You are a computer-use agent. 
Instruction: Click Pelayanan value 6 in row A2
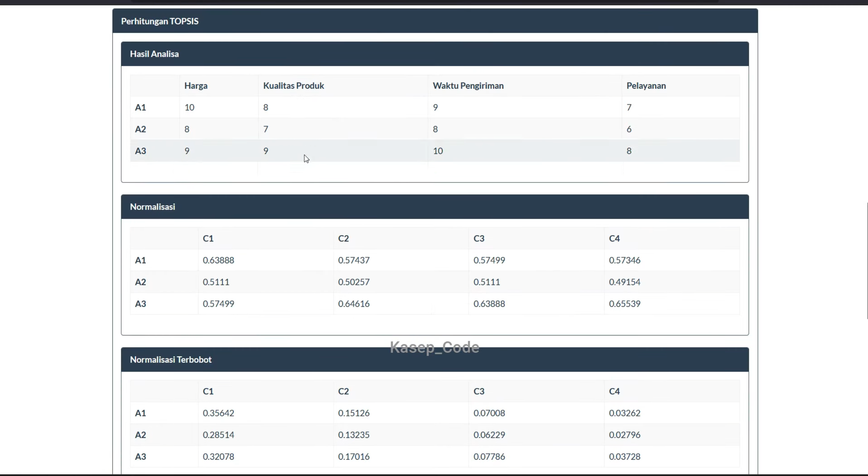(629, 129)
